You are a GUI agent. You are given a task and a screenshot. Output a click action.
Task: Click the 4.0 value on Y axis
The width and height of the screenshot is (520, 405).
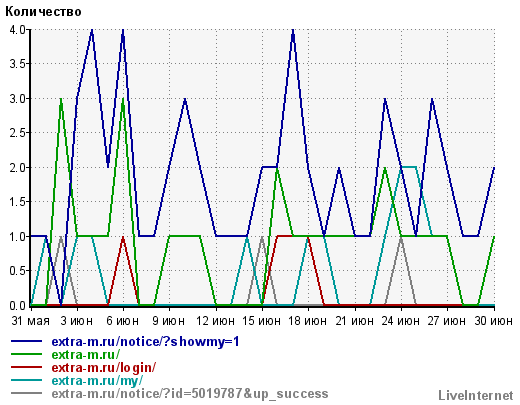point(18,30)
